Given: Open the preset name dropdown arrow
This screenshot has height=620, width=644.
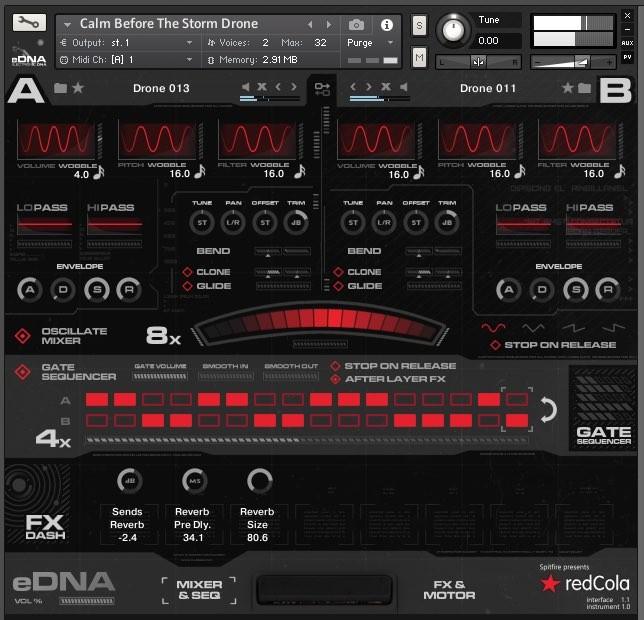Looking at the screenshot, I should pos(67,25).
